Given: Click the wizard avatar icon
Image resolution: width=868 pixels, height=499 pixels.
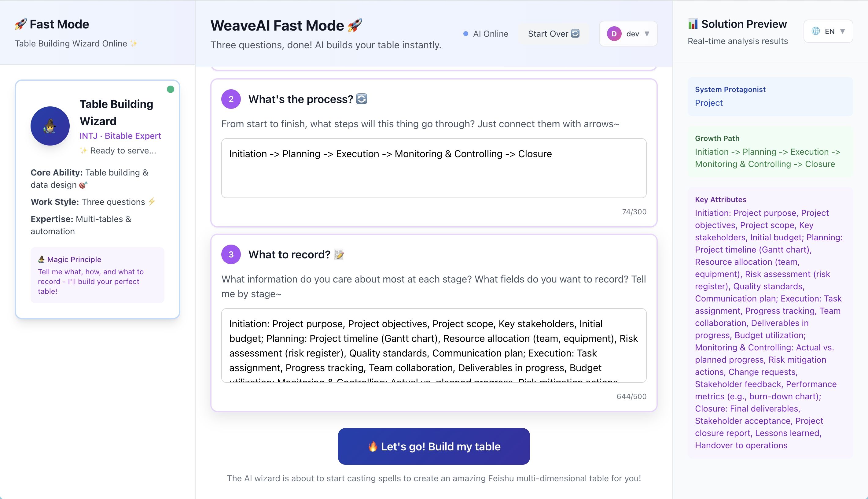Looking at the screenshot, I should point(50,126).
